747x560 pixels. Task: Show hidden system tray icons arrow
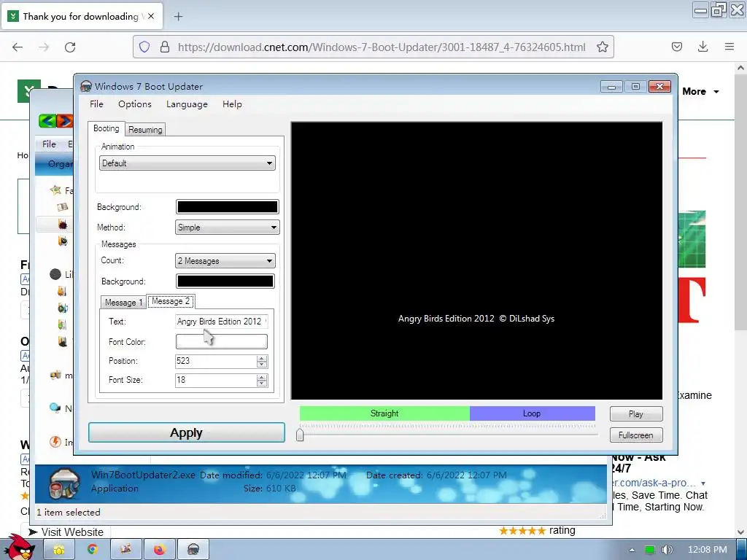(x=632, y=550)
